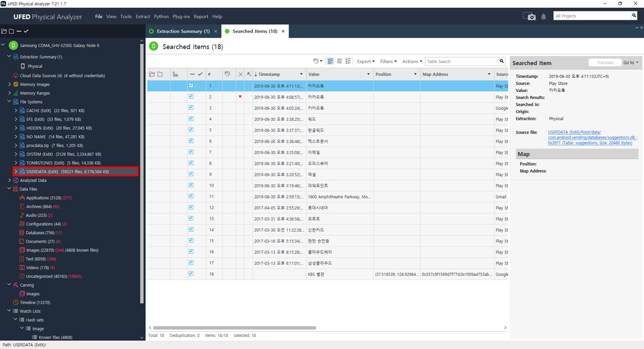Screen dimensions: 644x349
Task: Click the X column header icon
Action: point(240,74)
